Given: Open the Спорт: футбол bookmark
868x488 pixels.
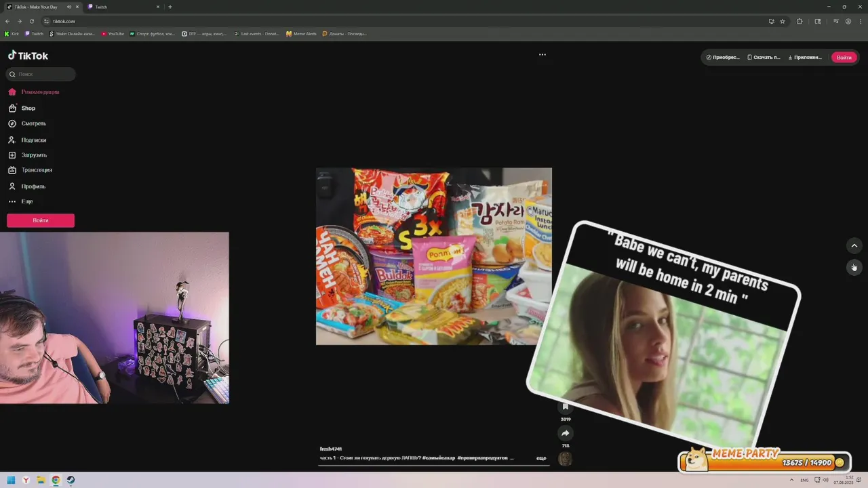Looking at the screenshot, I should (x=152, y=33).
